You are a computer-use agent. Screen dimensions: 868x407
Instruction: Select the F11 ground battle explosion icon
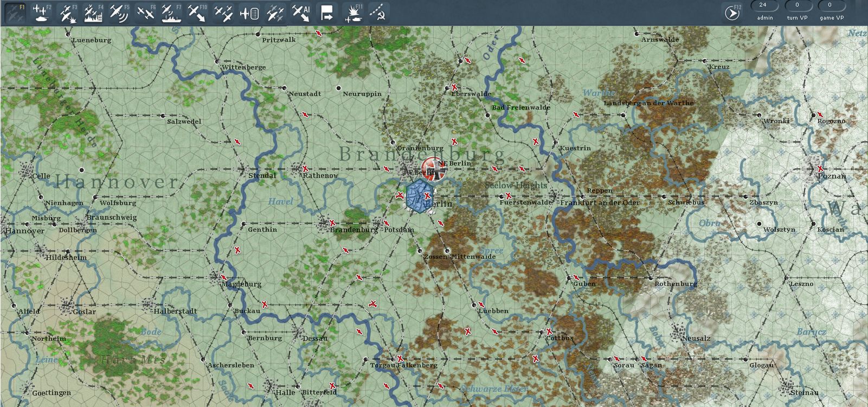353,12
